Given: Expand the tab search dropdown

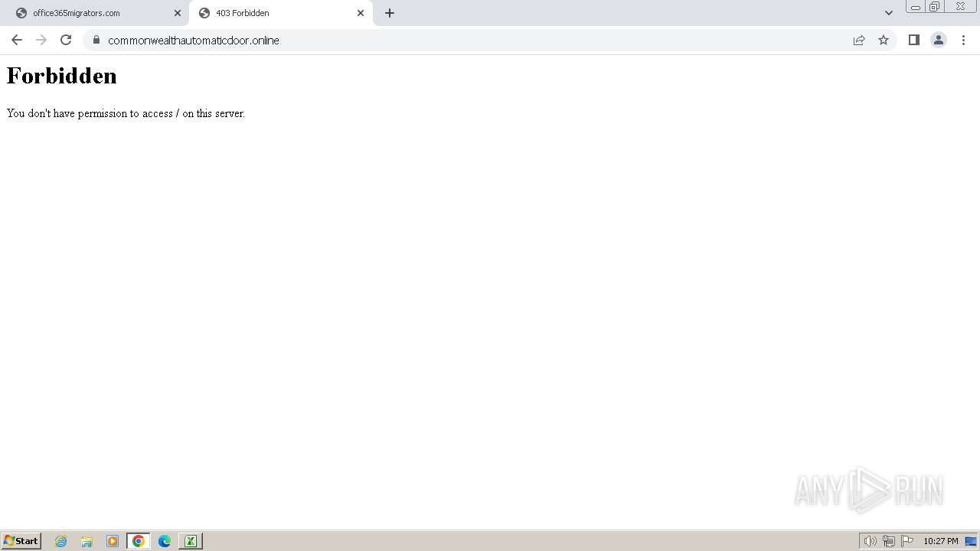Looking at the screenshot, I should coord(889,13).
